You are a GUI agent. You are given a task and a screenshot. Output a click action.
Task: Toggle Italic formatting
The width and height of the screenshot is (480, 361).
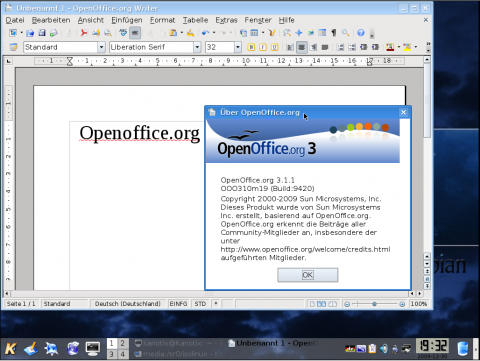coord(263,47)
